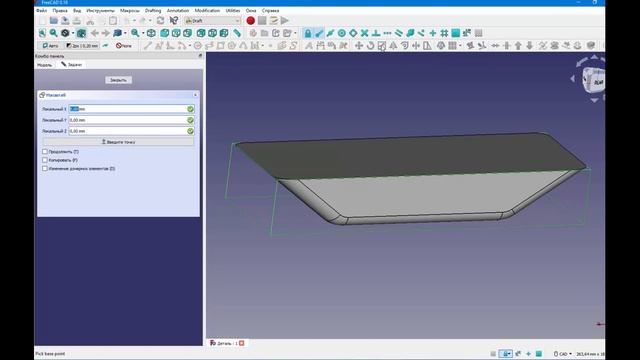Open the Draft workbench selector dropdown

(x=213, y=20)
